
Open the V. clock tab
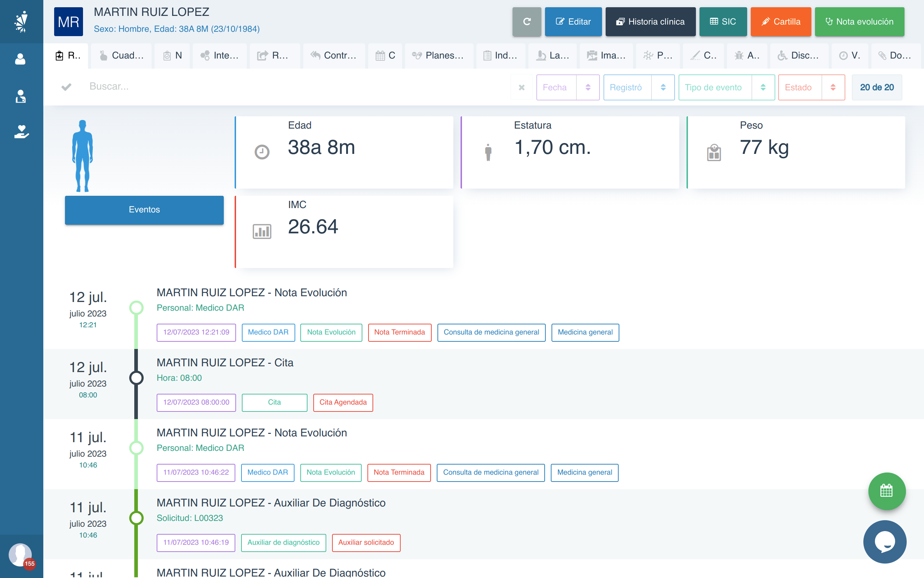coord(850,56)
